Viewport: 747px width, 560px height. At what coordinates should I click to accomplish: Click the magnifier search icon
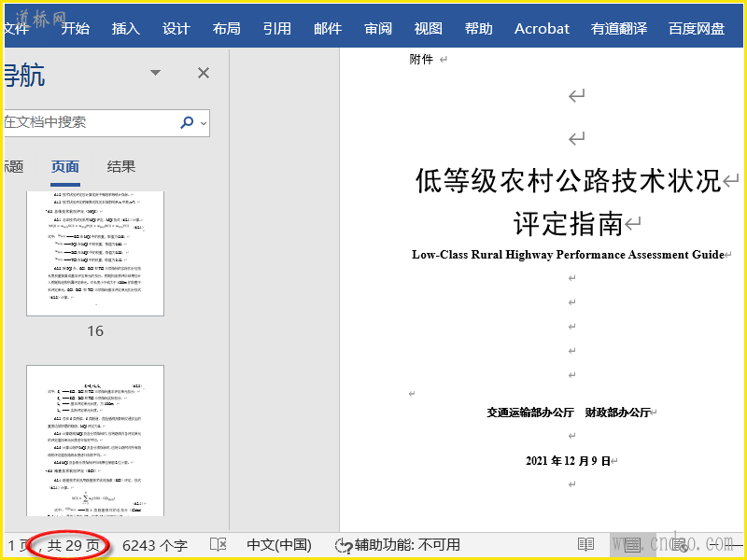187,122
